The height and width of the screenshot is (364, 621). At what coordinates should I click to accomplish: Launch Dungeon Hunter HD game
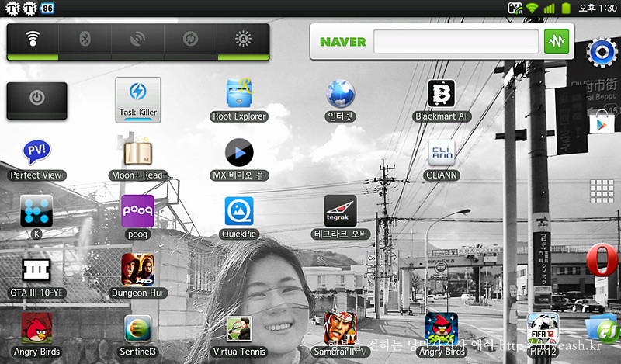click(x=138, y=276)
